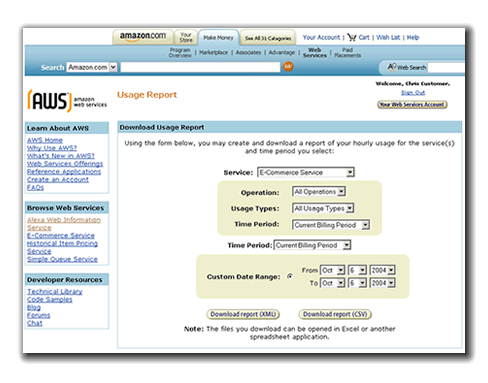Open the E-Commerce Service sidebar link
The height and width of the screenshot is (383, 488).
(x=61, y=235)
